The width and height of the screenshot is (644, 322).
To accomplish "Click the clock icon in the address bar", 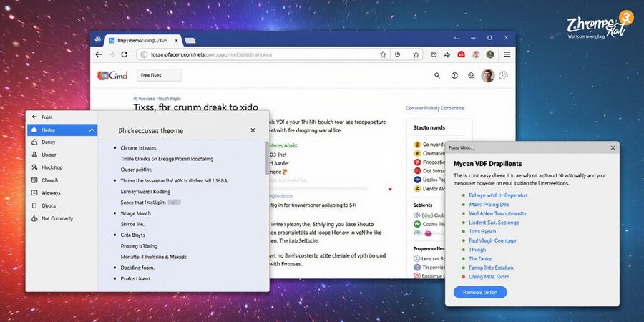I will tap(398, 54).
